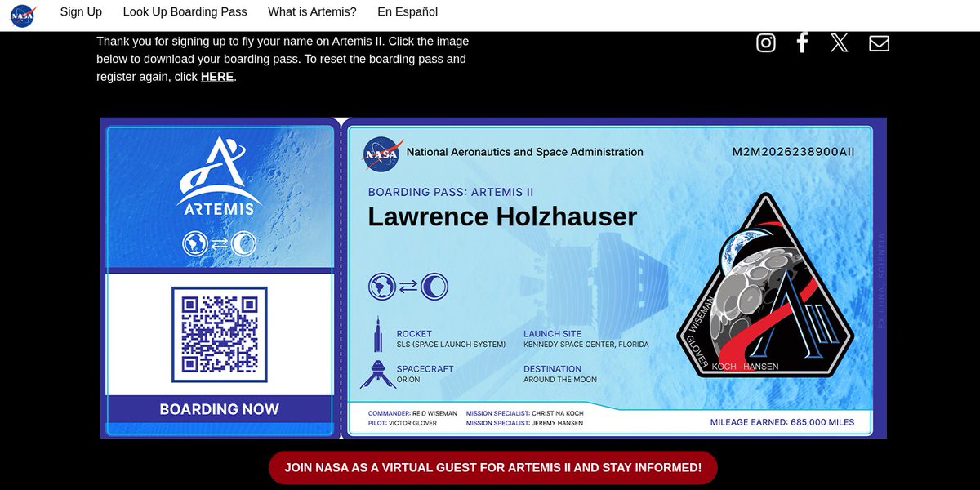Click the AROUND THE MOON destination text

click(x=560, y=380)
